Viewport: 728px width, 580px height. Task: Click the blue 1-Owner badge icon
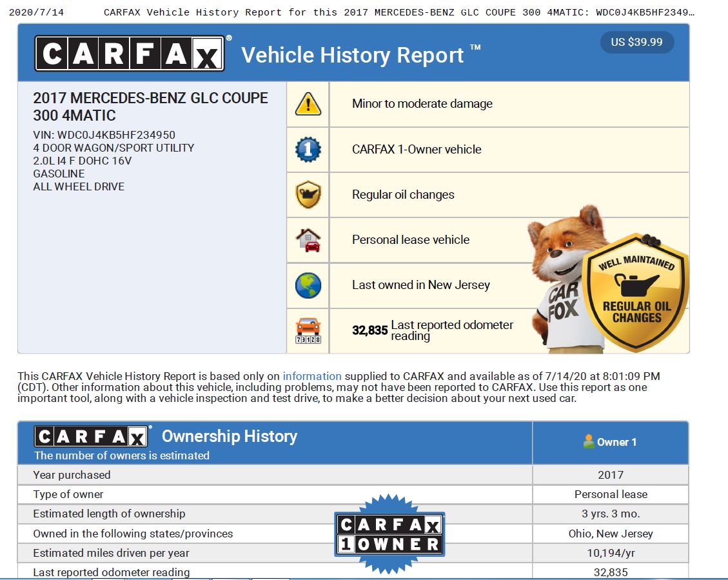pyautogui.click(x=308, y=150)
